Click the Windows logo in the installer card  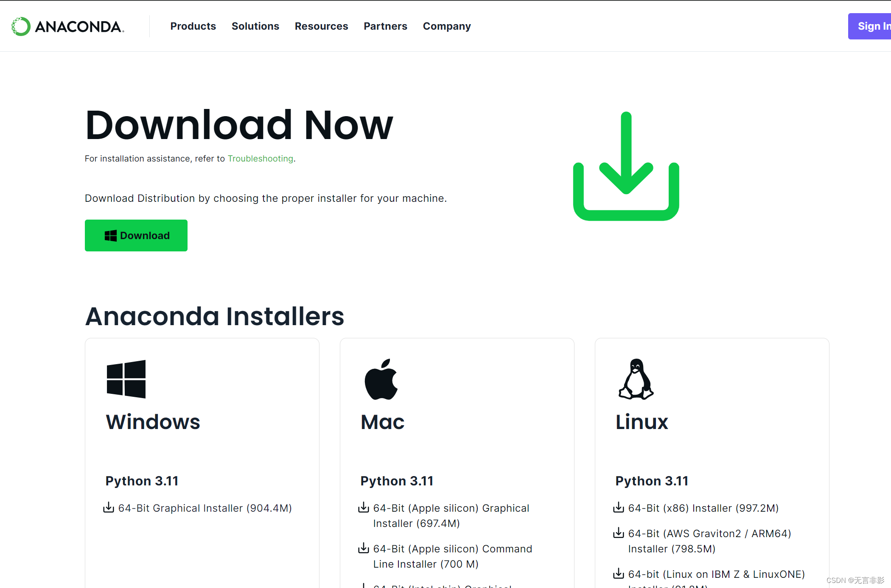pos(126,379)
